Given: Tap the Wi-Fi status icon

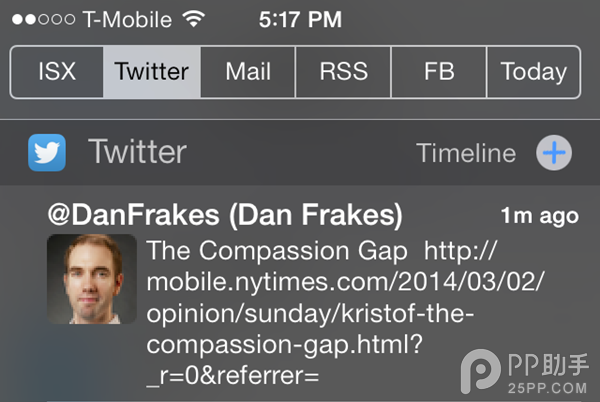Looking at the screenshot, I should (194, 18).
